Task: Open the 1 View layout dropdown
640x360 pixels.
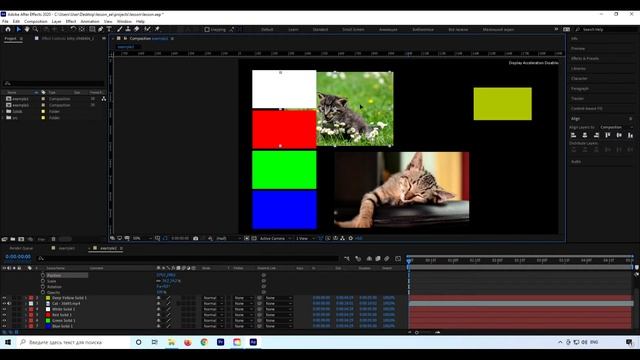Action: coord(304,238)
